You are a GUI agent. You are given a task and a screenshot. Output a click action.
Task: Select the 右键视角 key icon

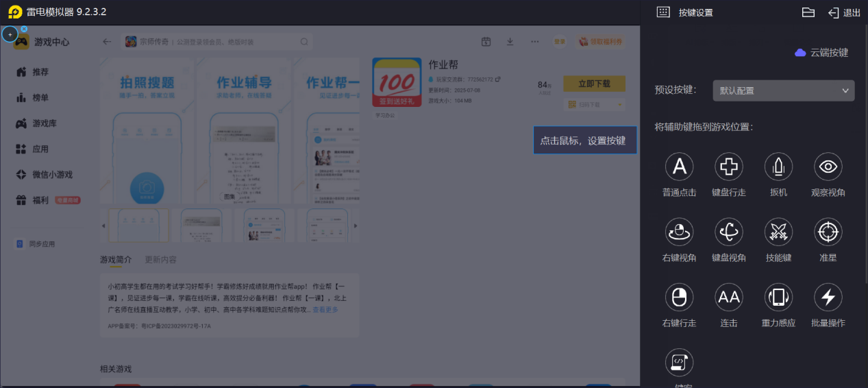click(x=679, y=232)
